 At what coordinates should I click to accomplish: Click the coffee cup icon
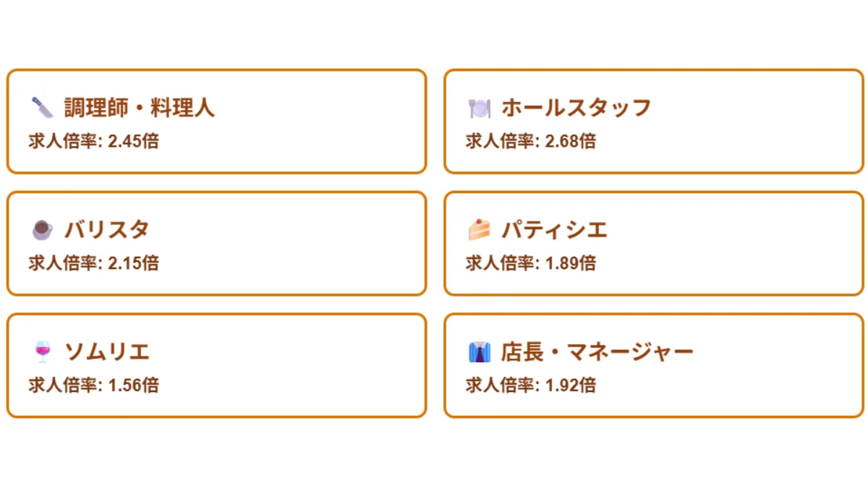pos(43,230)
